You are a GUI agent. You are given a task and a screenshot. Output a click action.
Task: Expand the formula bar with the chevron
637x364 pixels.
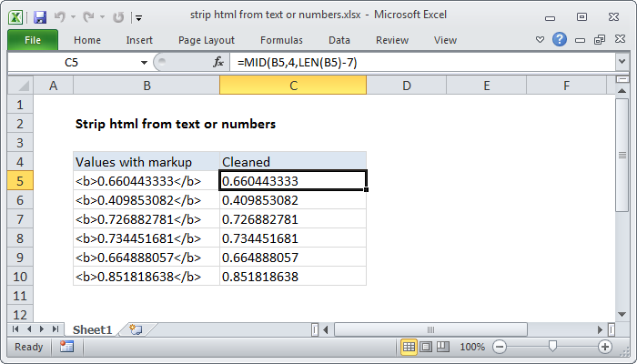pyautogui.click(x=622, y=62)
